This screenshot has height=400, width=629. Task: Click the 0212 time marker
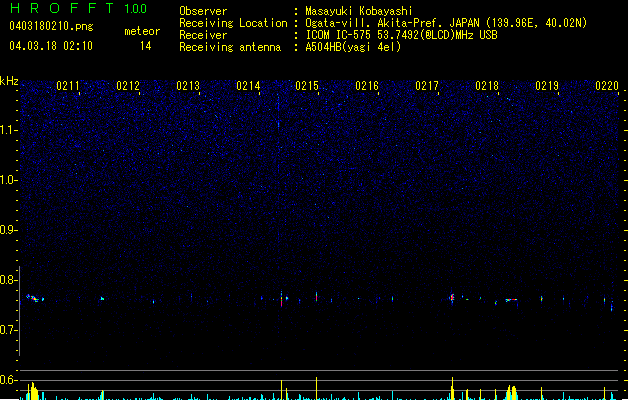click(x=128, y=86)
